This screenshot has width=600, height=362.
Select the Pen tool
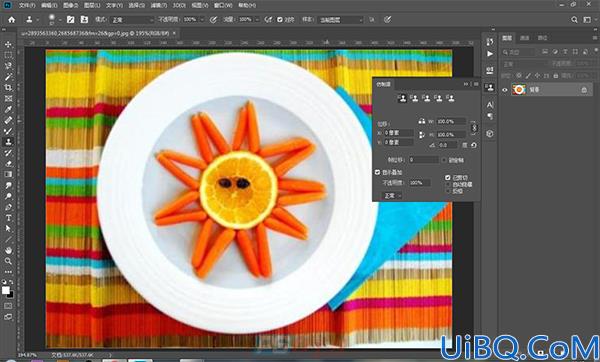(8, 207)
